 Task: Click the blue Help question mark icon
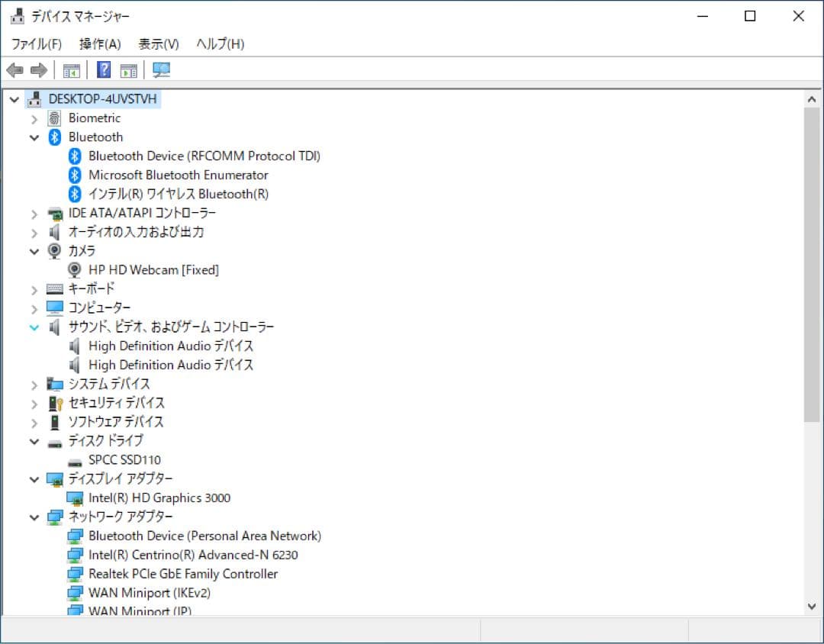(x=104, y=69)
